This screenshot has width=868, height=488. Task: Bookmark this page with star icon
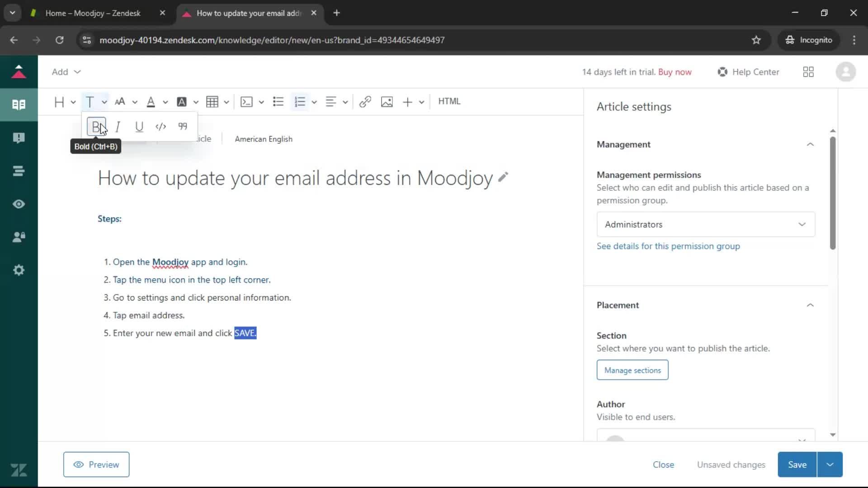tap(756, 40)
